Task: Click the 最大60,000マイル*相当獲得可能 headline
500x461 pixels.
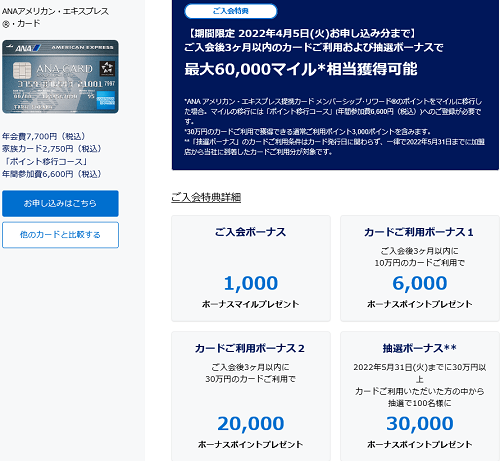Action: pyautogui.click(x=301, y=69)
